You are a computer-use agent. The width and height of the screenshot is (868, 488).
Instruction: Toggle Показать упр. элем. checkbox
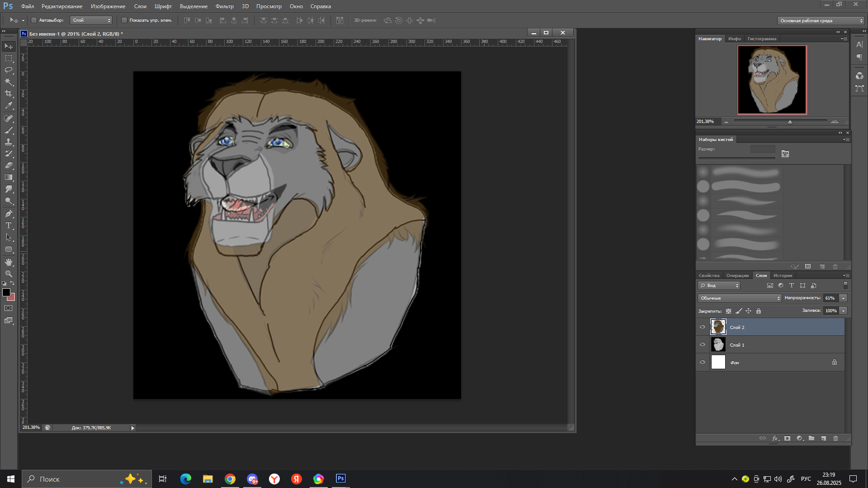click(124, 20)
